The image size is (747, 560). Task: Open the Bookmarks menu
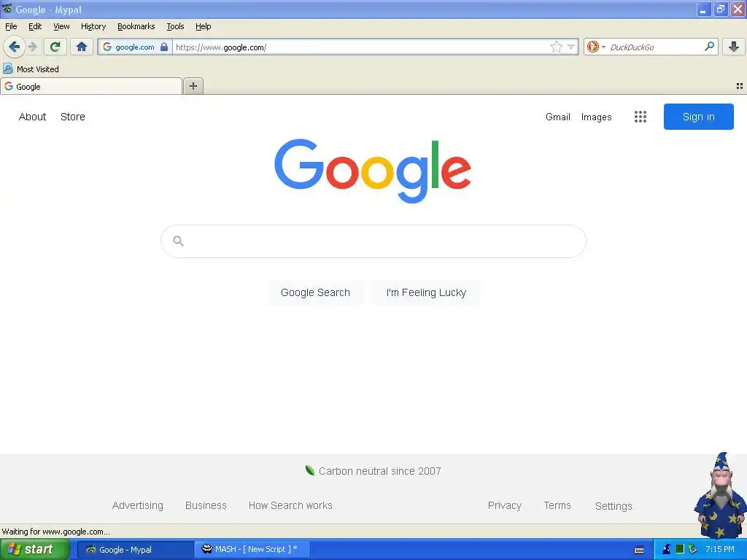(136, 26)
